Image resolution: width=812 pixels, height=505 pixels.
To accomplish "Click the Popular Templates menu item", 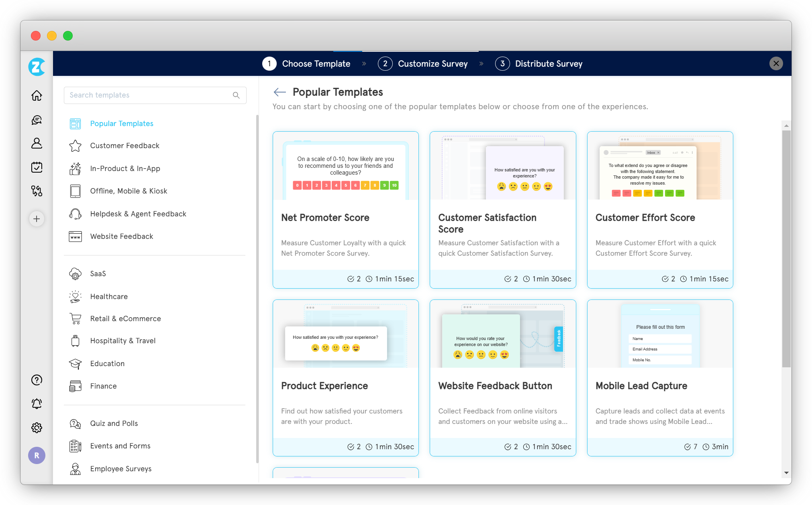I will coord(122,123).
